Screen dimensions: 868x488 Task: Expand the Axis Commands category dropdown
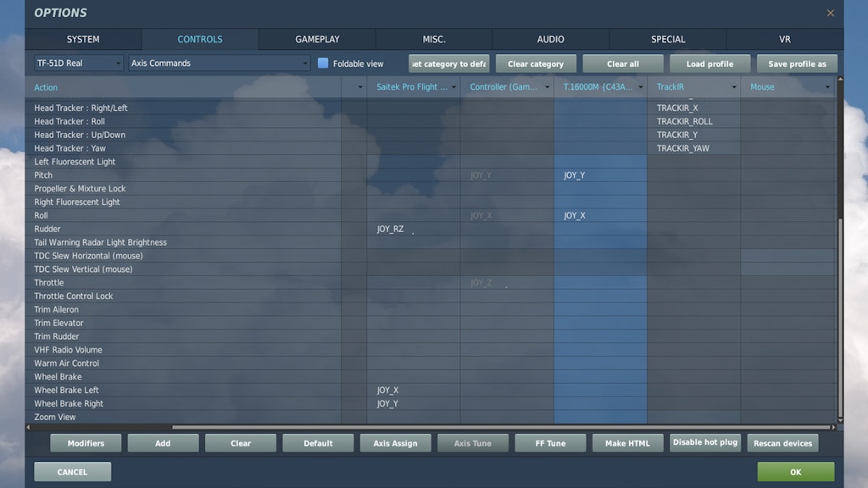pyautogui.click(x=220, y=64)
